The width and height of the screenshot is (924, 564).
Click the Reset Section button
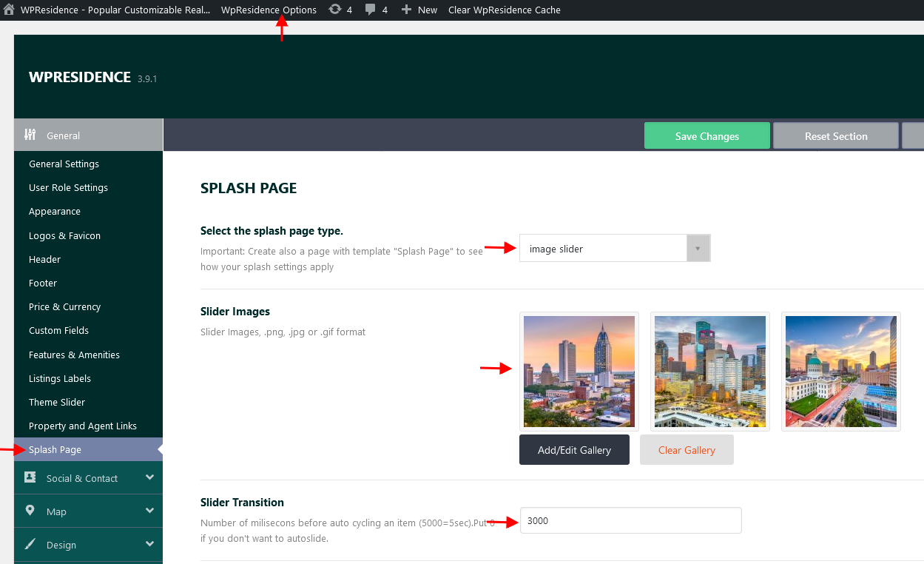836,136
